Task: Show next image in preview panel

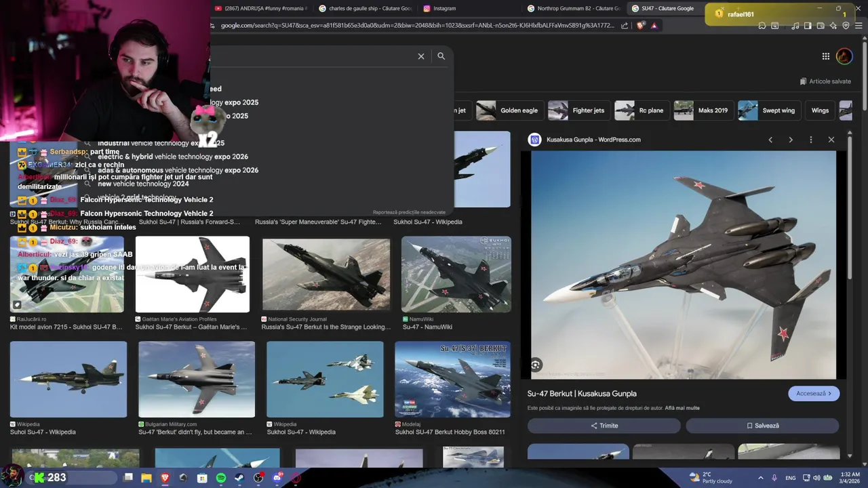Action: (791, 140)
